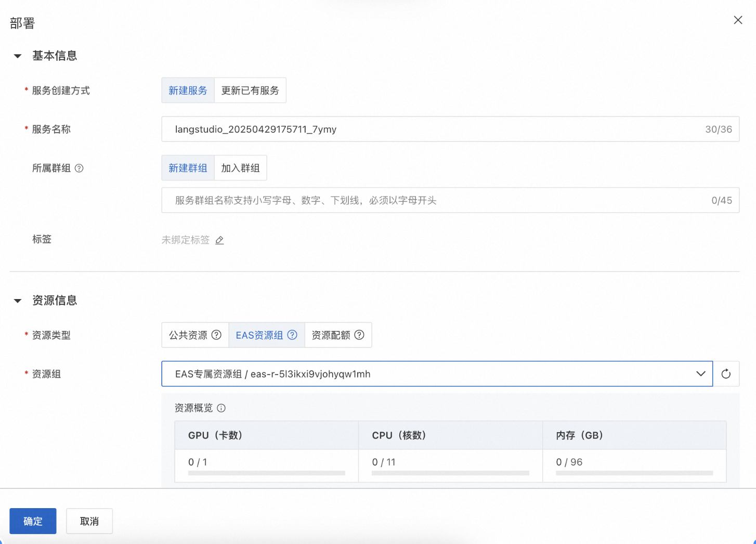This screenshot has height=544, width=756.
Task: Click the edit pencil icon beside 未绑定标签
Action: pos(219,240)
